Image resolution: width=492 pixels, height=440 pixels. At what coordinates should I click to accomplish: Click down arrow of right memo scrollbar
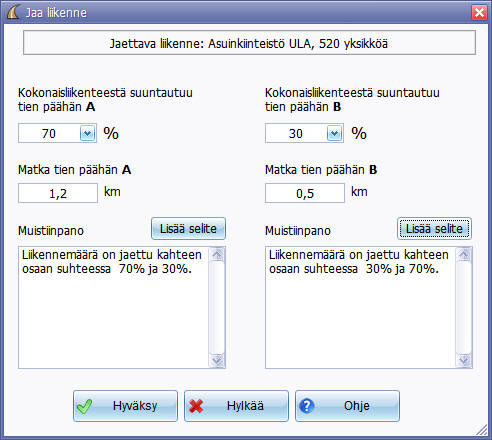click(x=464, y=360)
